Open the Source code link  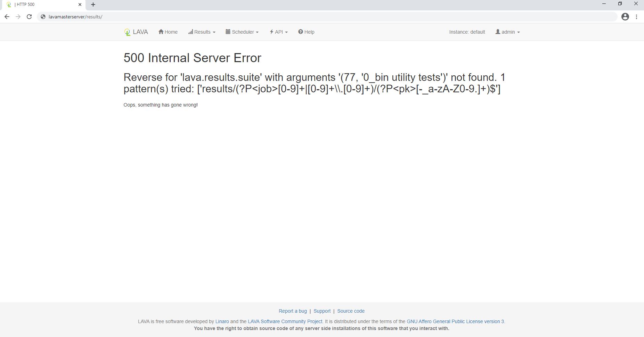point(351,311)
